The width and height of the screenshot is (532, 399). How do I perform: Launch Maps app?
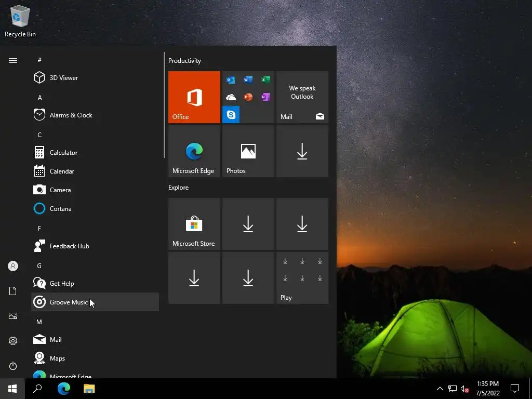click(x=95, y=358)
